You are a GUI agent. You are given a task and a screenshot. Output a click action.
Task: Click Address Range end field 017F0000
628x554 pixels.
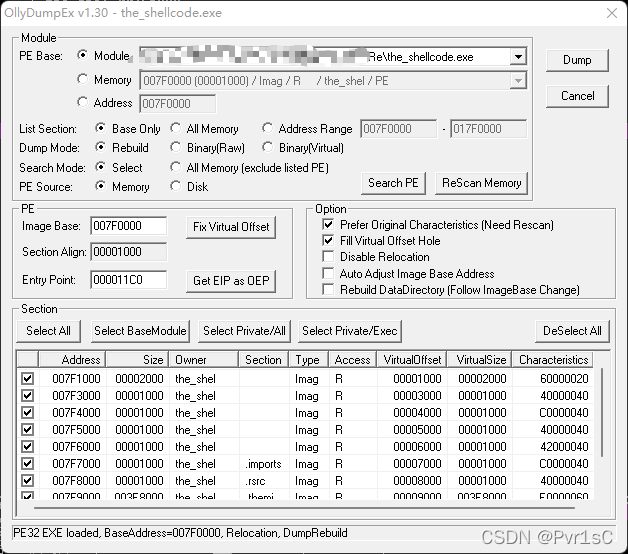point(488,129)
